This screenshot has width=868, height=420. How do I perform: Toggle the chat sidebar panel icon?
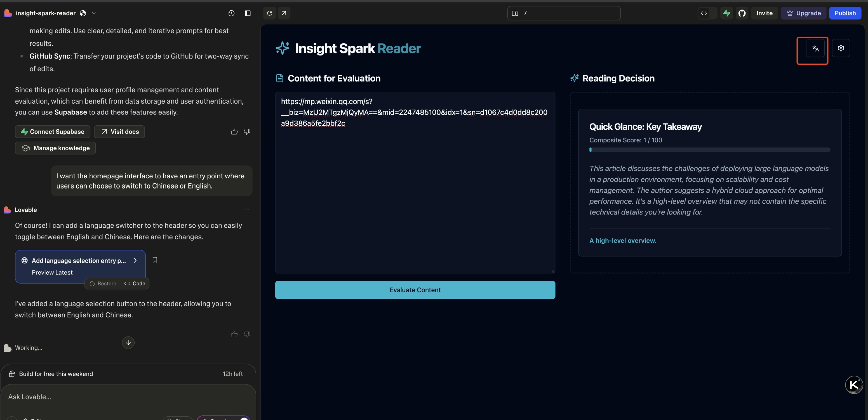coord(248,13)
